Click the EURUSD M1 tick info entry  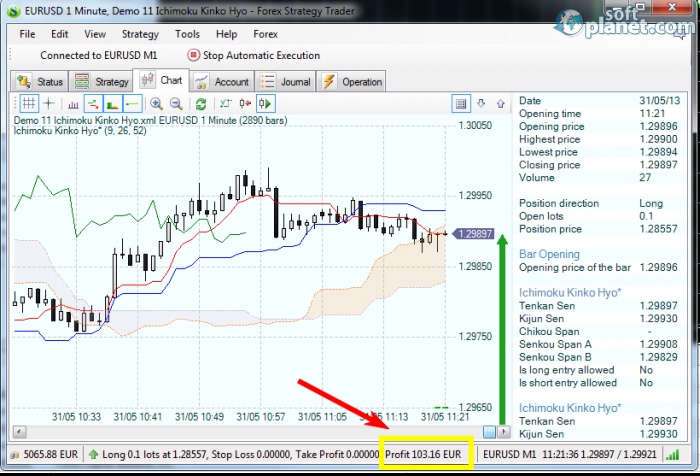pyautogui.click(x=570, y=455)
